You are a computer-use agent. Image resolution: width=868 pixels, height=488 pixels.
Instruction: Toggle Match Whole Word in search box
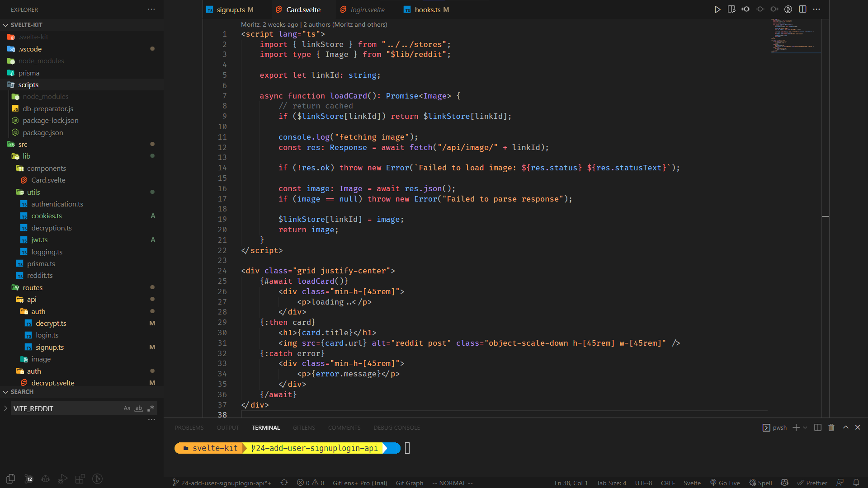(139, 408)
